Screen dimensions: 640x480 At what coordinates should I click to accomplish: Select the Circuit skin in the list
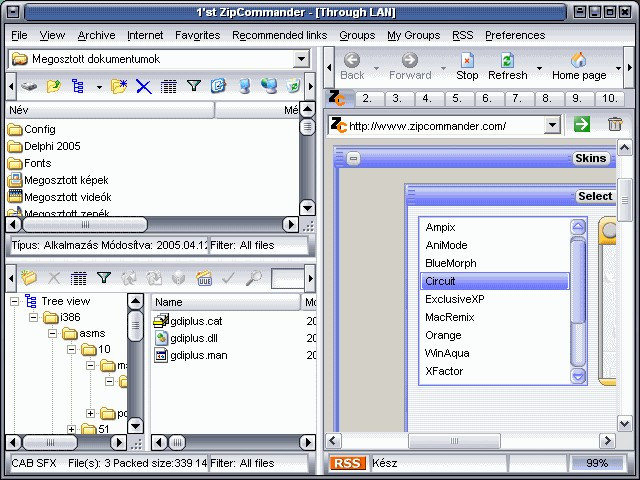coord(494,281)
